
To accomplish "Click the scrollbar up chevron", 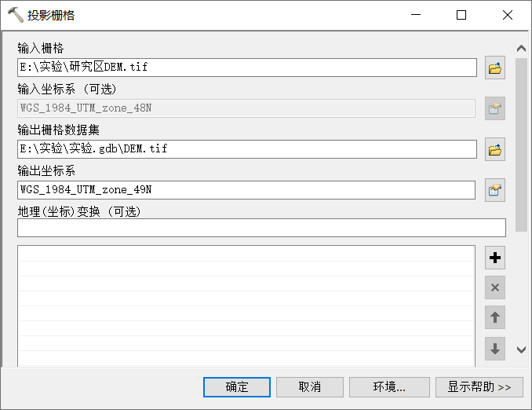I will point(521,49).
